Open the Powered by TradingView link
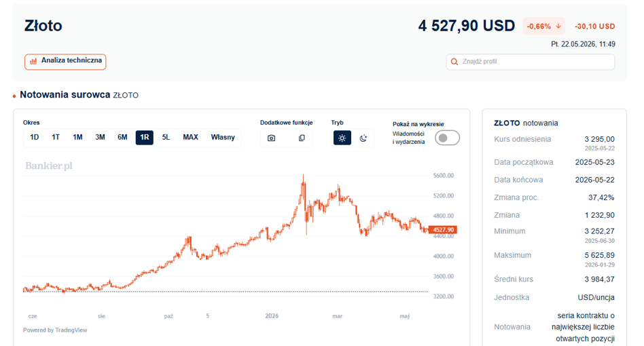Screen dimensions: 644x346 pyautogui.click(x=55, y=330)
